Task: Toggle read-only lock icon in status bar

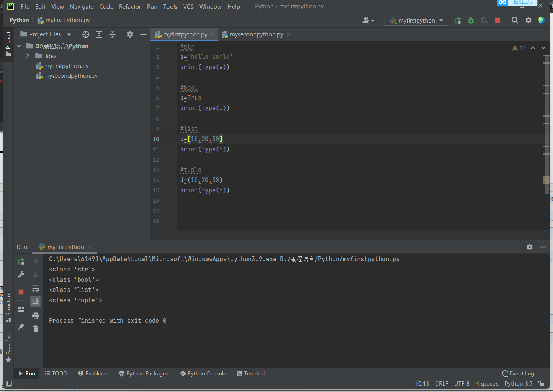Action: click(x=541, y=384)
